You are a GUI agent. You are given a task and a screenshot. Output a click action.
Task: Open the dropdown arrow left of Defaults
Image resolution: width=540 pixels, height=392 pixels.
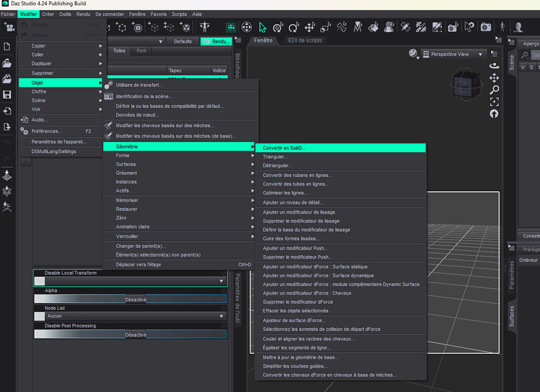[x=160, y=42]
